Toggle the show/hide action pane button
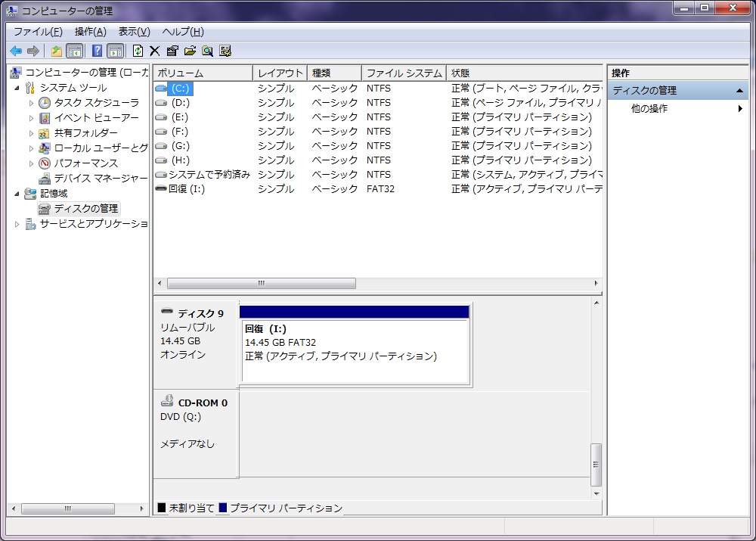756x541 pixels. (116, 51)
